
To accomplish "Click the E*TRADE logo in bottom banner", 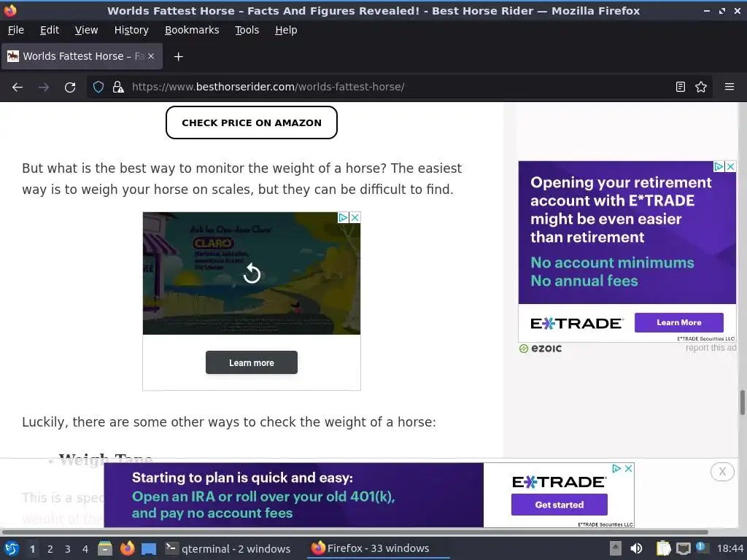I will (559, 482).
